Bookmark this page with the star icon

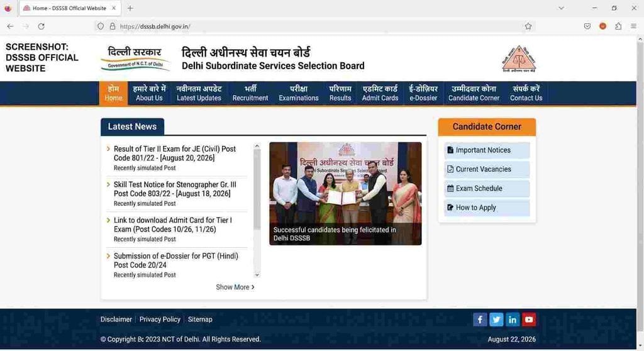[528, 26]
